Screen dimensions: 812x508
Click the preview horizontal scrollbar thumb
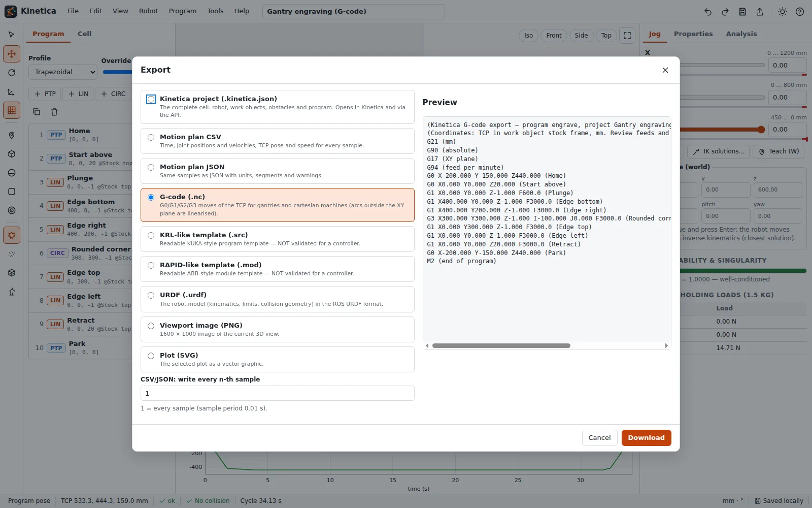click(501, 346)
